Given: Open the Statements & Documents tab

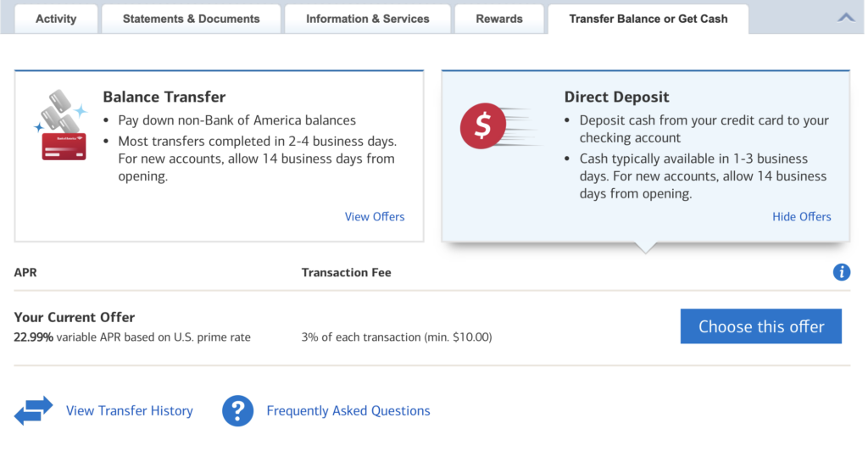Looking at the screenshot, I should pyautogui.click(x=191, y=19).
